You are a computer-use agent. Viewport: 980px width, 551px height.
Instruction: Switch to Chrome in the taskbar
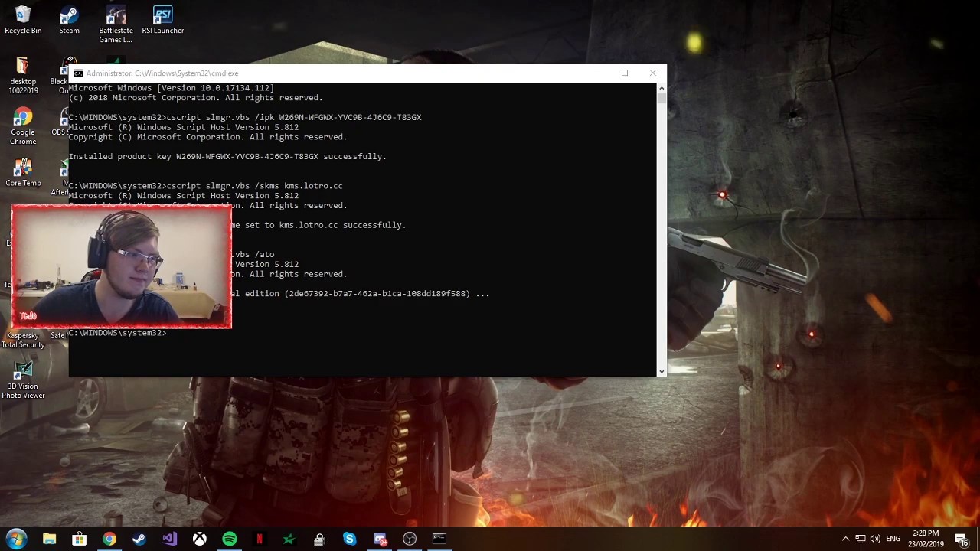[x=109, y=540]
